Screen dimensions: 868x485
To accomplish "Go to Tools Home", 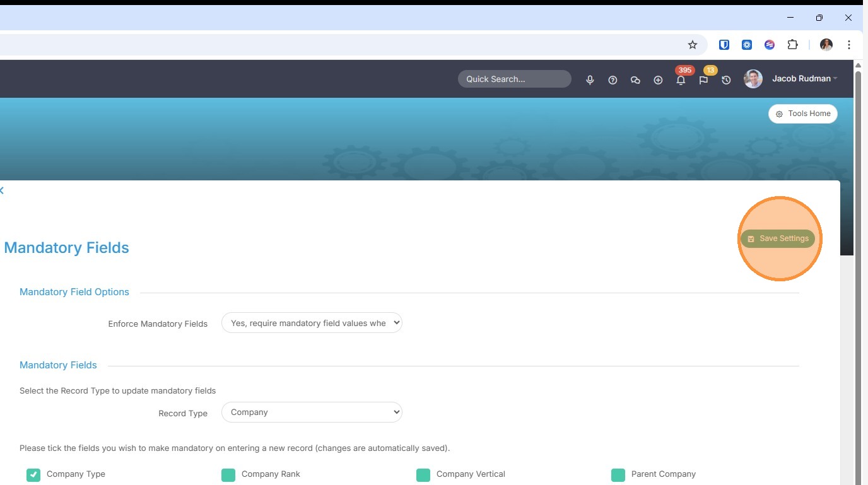I will pos(803,114).
